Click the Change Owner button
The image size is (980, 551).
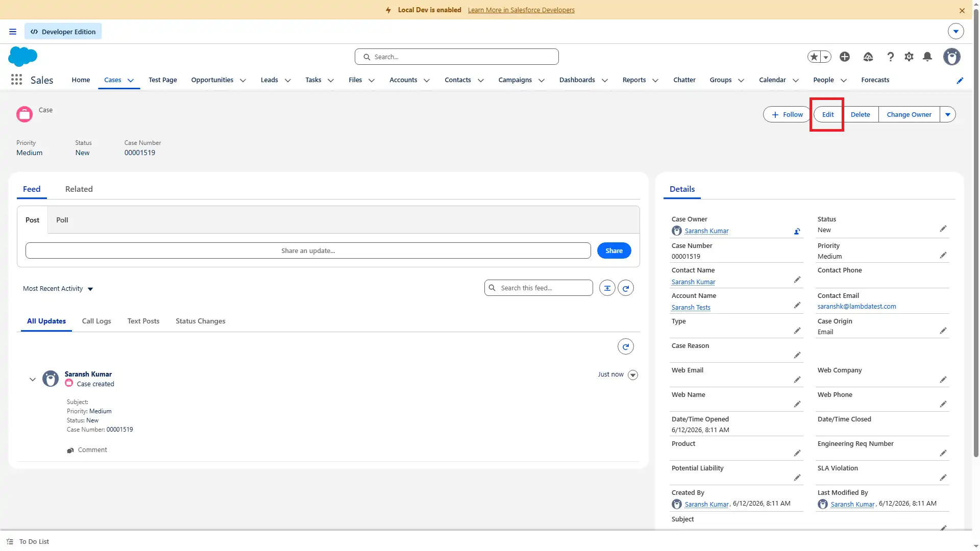coord(909,115)
